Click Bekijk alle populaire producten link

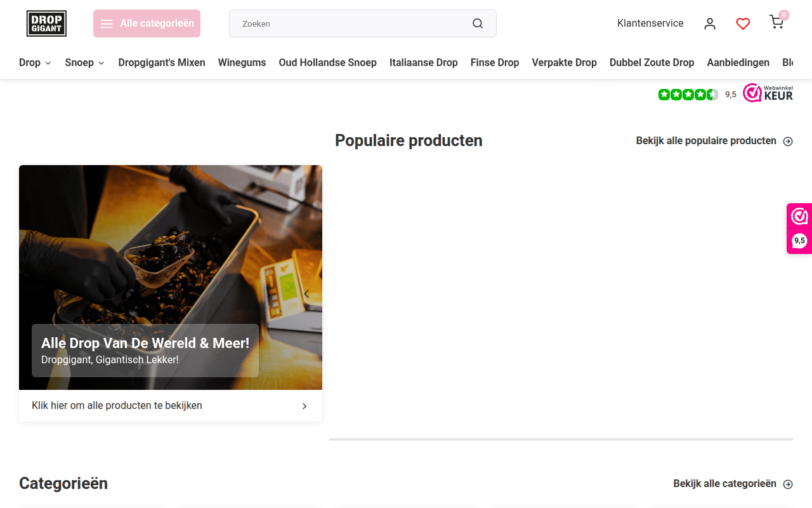[x=706, y=141]
